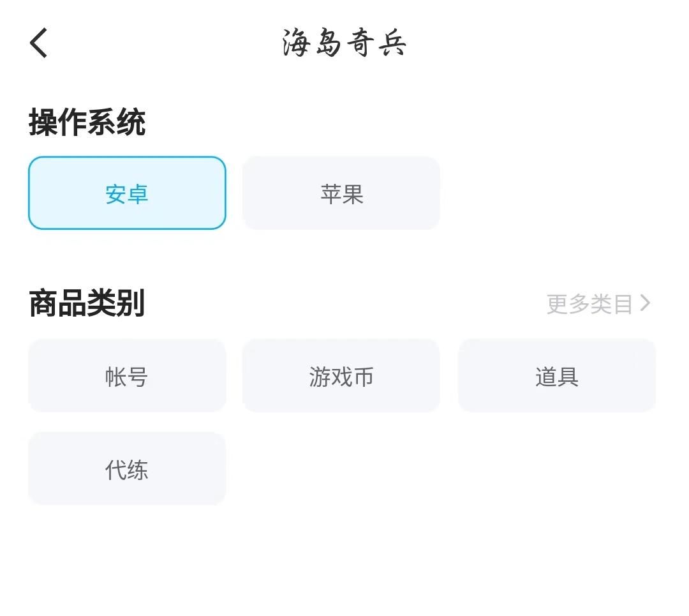
Task: Choose the 帐号 product category
Action: point(127,376)
